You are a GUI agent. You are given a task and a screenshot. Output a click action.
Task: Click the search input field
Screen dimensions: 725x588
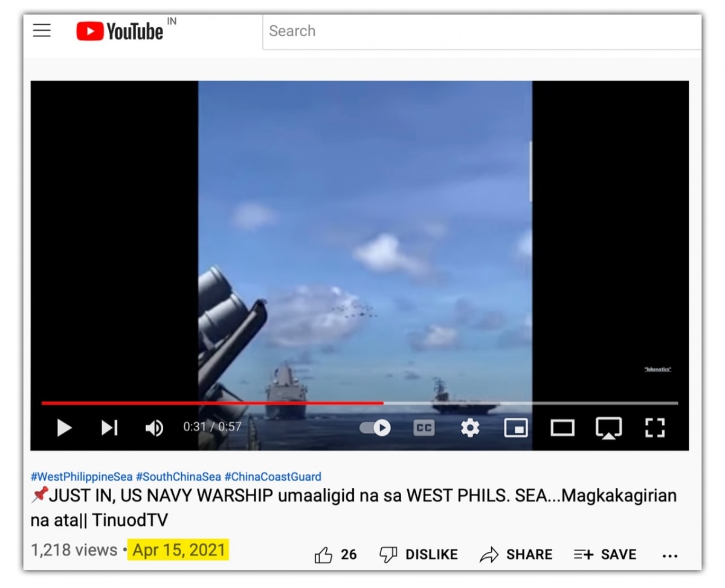tap(482, 31)
